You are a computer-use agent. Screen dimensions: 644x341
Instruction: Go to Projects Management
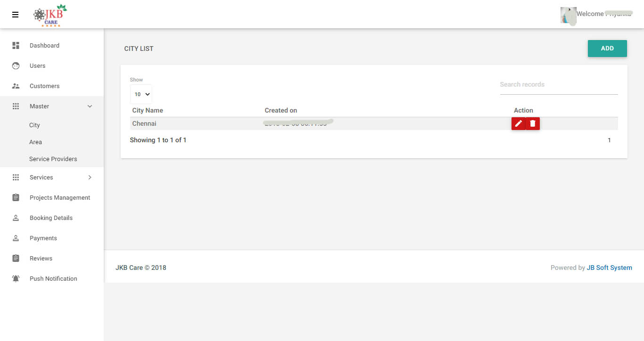pyautogui.click(x=60, y=198)
